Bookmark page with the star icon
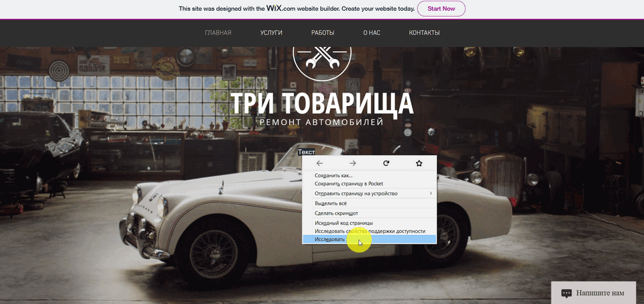Screen dimensions: 644x304 (x=419, y=164)
